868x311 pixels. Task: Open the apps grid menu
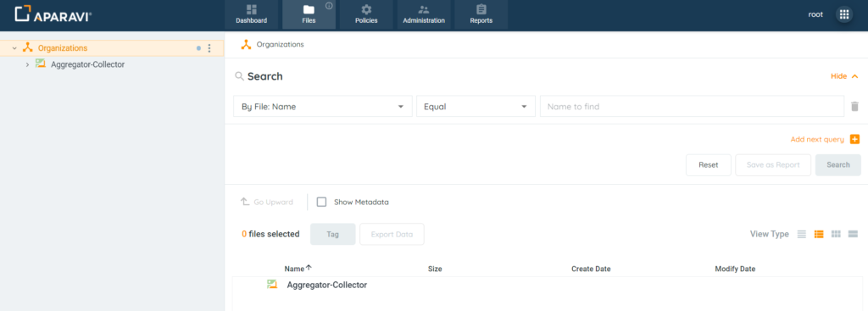[844, 14]
